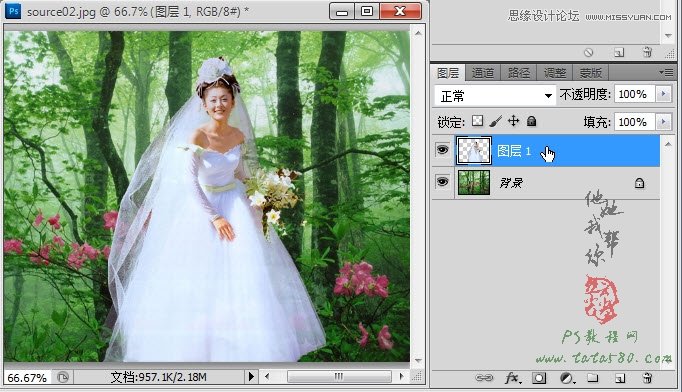Click the 图层 1 layer name
The width and height of the screenshot is (682, 392).
(514, 151)
